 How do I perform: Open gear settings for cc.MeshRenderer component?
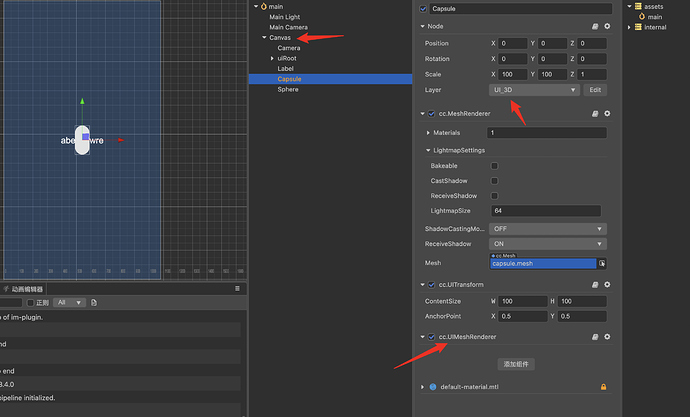(x=607, y=113)
